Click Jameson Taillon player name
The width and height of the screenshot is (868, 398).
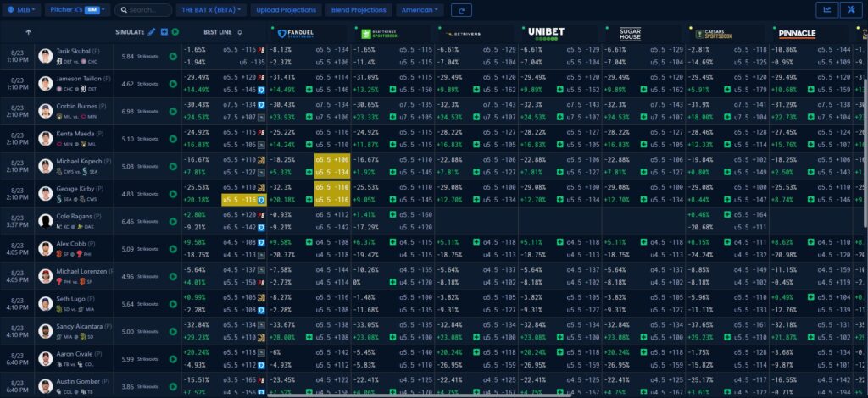pyautogui.click(x=77, y=79)
